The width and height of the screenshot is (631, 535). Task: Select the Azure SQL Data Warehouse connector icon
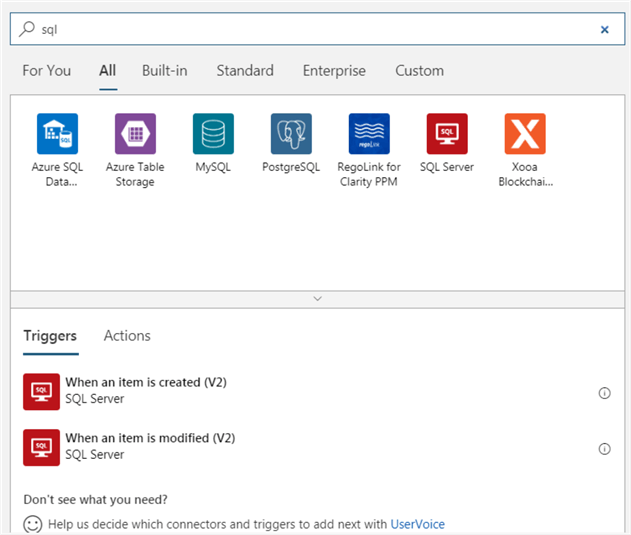(57, 134)
